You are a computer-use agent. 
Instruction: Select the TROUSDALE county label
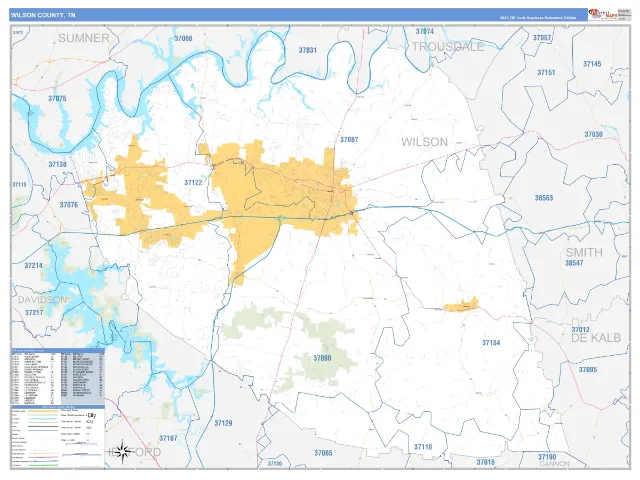pos(447,47)
